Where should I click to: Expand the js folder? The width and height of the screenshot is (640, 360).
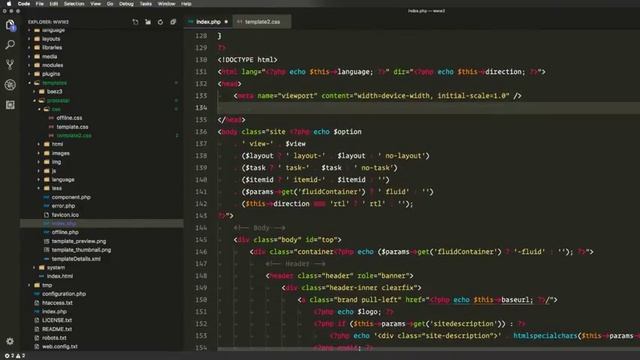click(54, 171)
